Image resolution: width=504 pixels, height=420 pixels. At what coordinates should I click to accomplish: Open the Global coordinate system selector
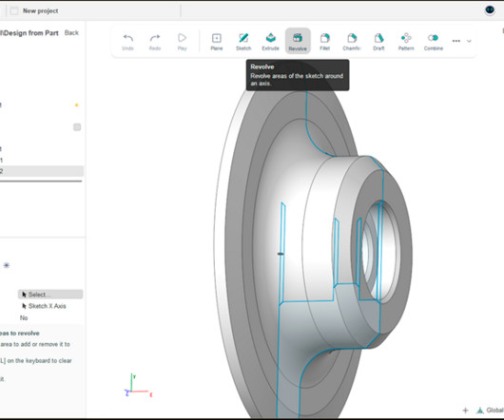click(491, 410)
